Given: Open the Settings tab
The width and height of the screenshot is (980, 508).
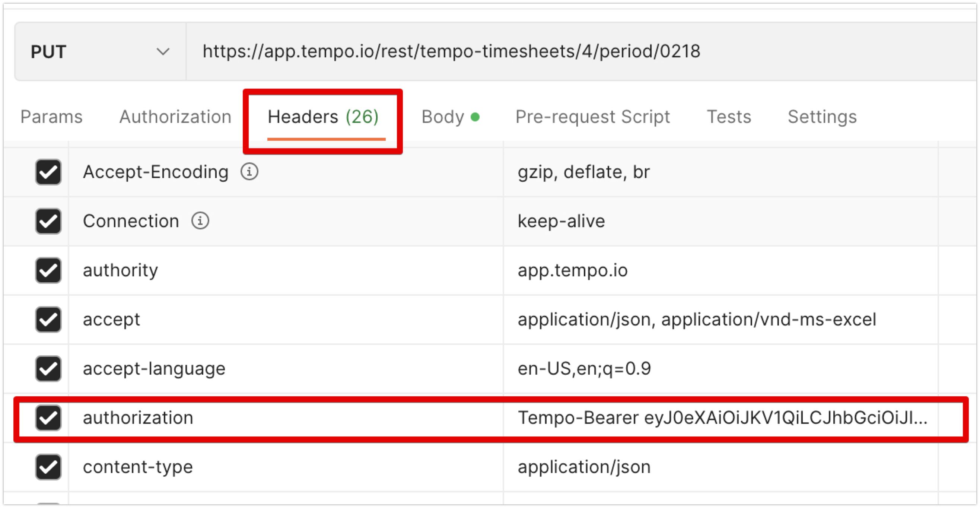Looking at the screenshot, I should [x=822, y=117].
